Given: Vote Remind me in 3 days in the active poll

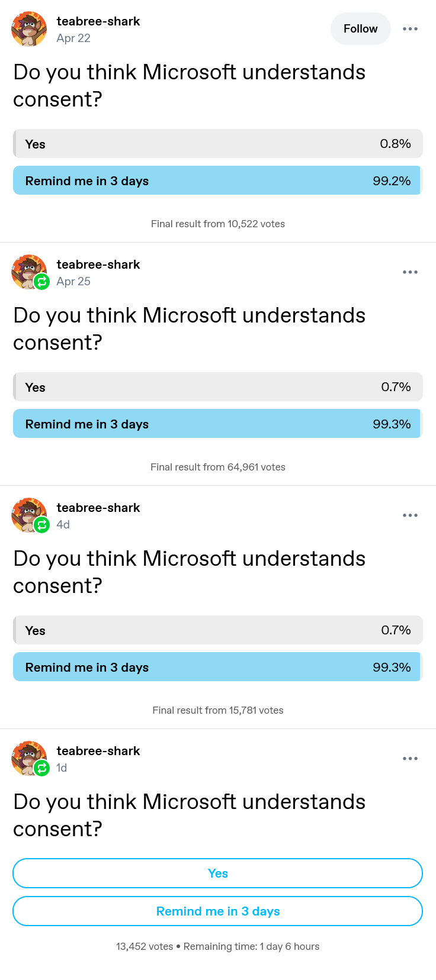Looking at the screenshot, I should pos(218,911).
